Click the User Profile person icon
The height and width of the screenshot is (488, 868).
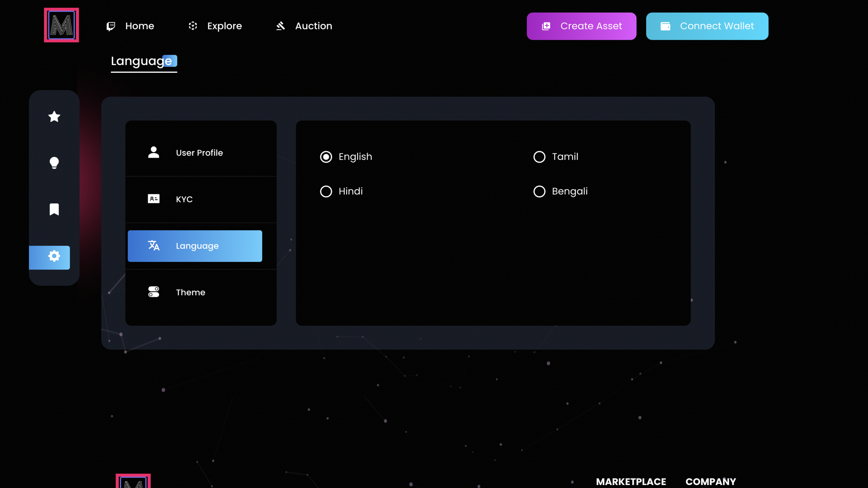pyautogui.click(x=154, y=152)
